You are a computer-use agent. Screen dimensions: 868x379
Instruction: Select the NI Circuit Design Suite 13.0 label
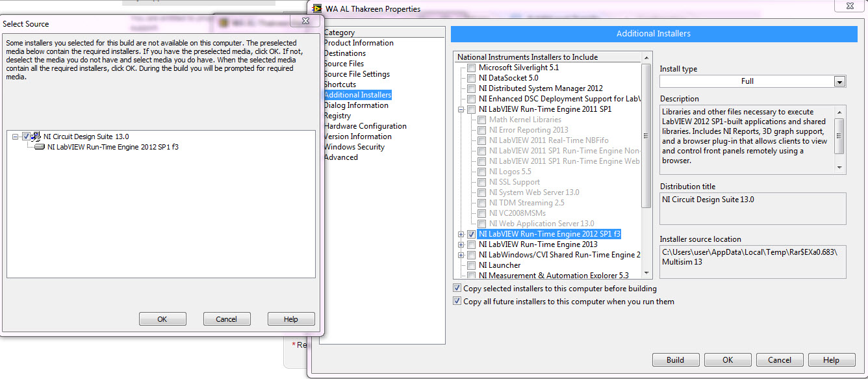pos(86,137)
